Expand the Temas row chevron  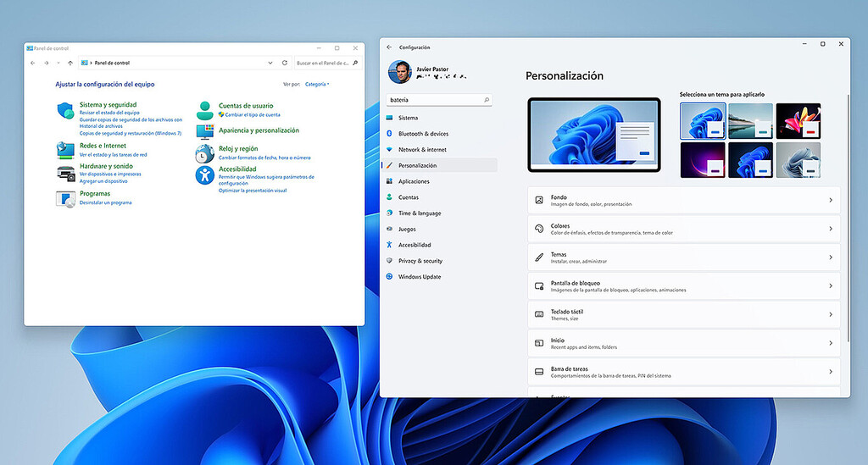pos(831,257)
